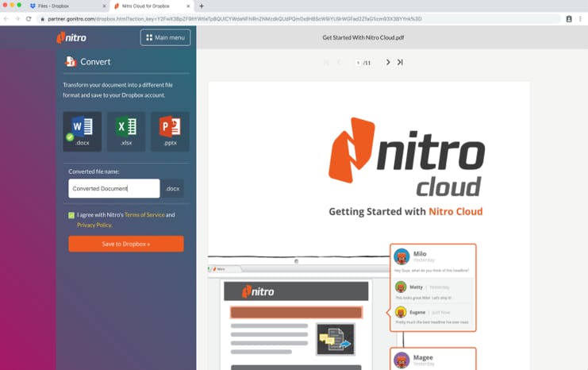The image size is (588, 370).
Task: Close the Files - Dropbox tab
Action: 104,6
